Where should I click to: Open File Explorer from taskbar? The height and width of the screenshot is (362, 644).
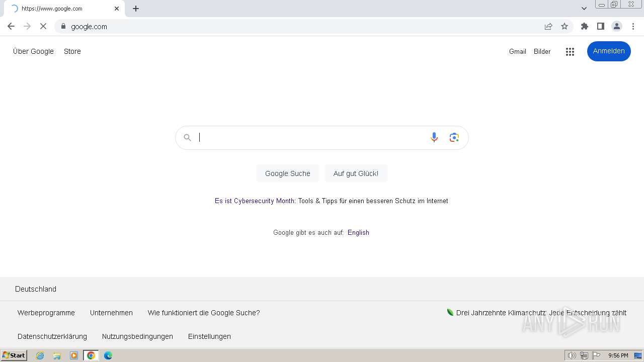click(57, 355)
